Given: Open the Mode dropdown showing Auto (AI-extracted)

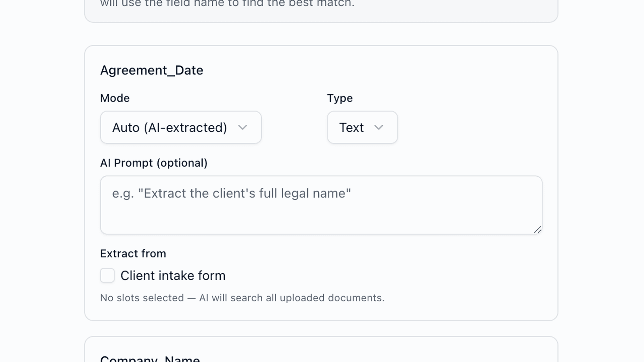Looking at the screenshot, I should [180, 127].
